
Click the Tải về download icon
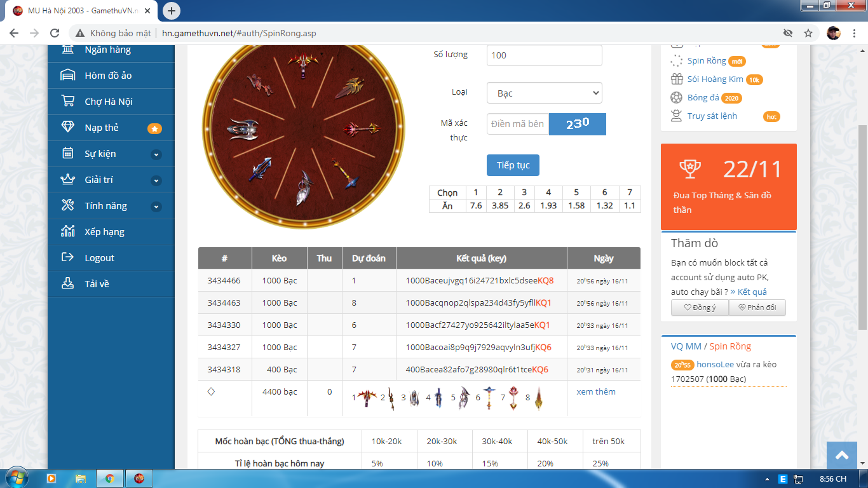pos(67,284)
